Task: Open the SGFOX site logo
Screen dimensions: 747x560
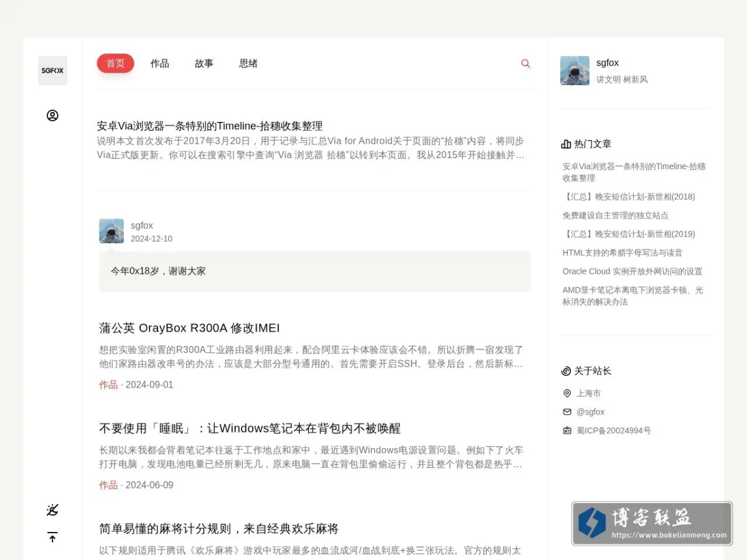Action: 52,70
